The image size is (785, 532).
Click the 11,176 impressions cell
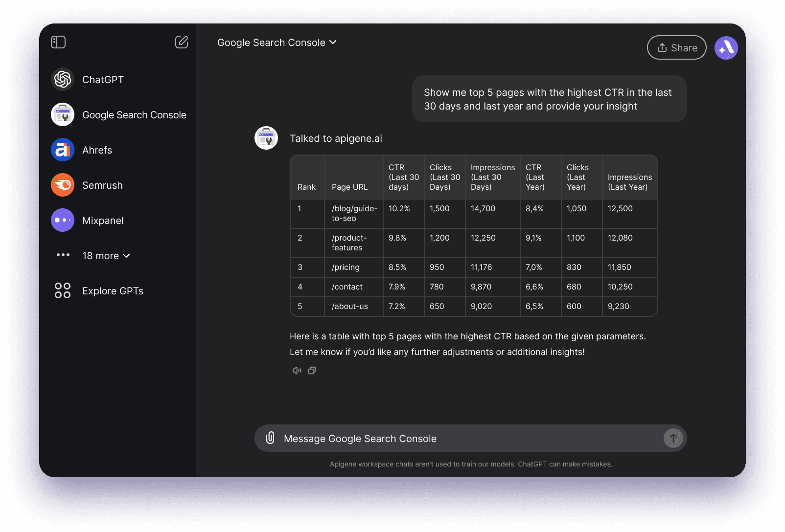tap(493, 267)
